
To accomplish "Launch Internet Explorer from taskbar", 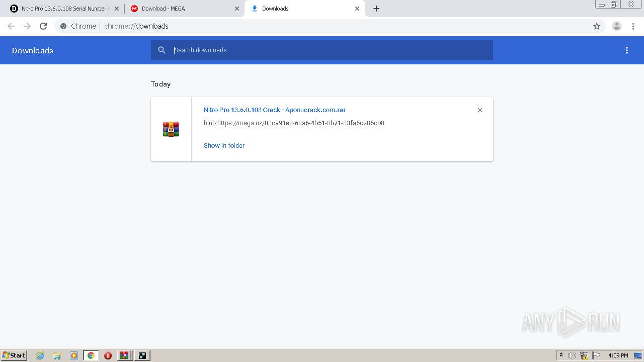I will [x=40, y=355].
